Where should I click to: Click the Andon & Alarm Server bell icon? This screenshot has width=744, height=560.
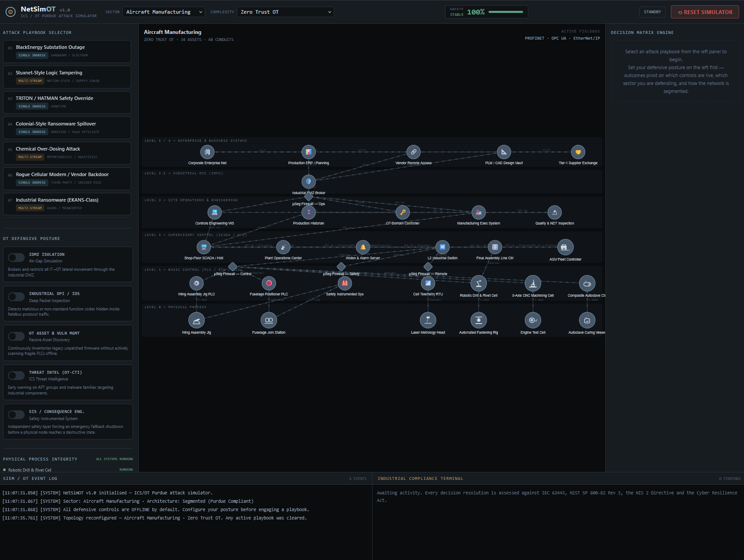click(x=363, y=247)
